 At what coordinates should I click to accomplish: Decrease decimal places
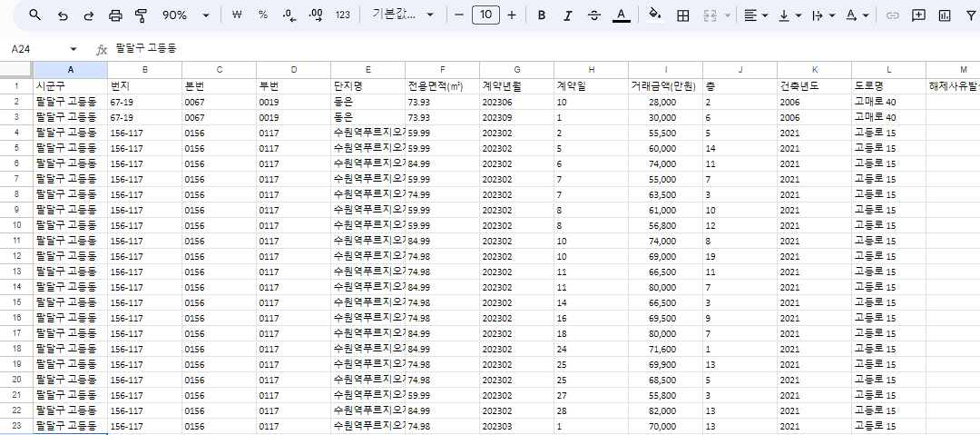(290, 15)
